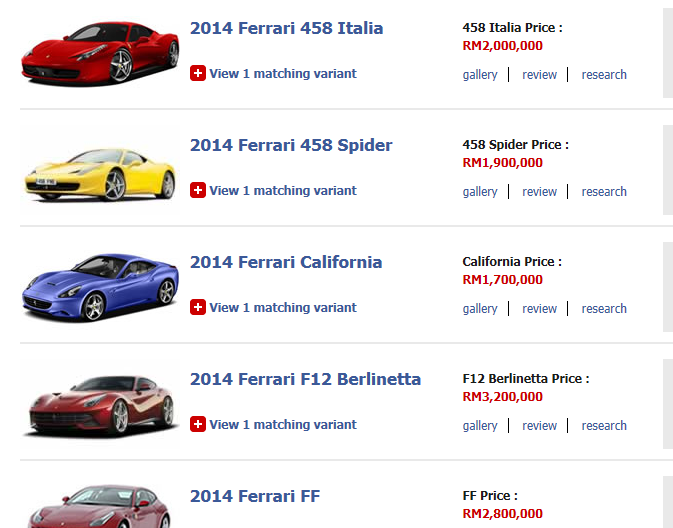Click the red plus icon under 458 Spider
This screenshot has height=528, width=673.
click(198, 190)
